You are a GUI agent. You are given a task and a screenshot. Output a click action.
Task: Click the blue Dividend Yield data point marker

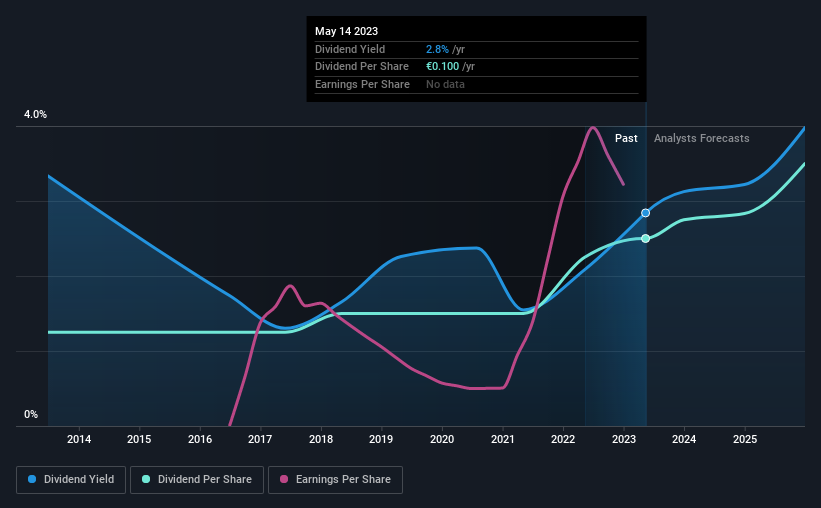(x=646, y=213)
